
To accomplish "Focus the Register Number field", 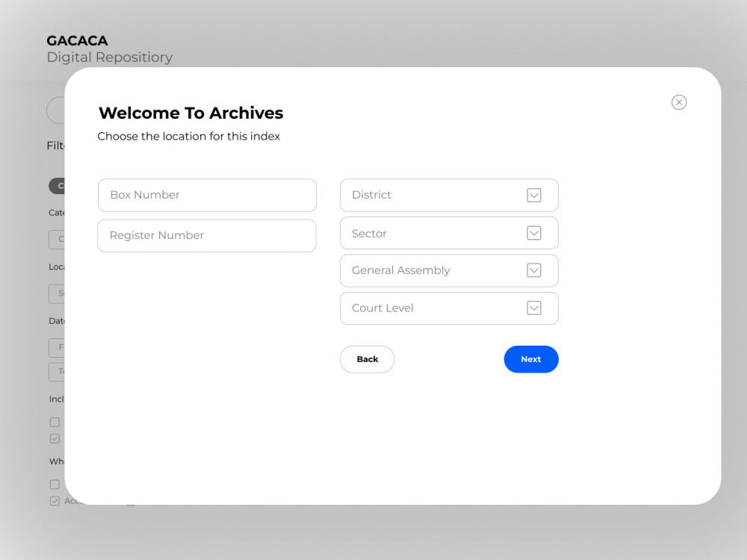I will click(207, 236).
